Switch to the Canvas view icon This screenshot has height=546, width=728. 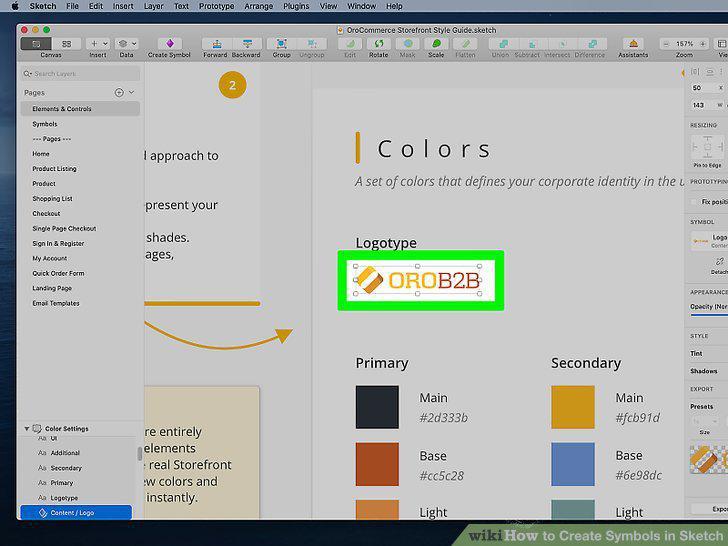point(36,44)
